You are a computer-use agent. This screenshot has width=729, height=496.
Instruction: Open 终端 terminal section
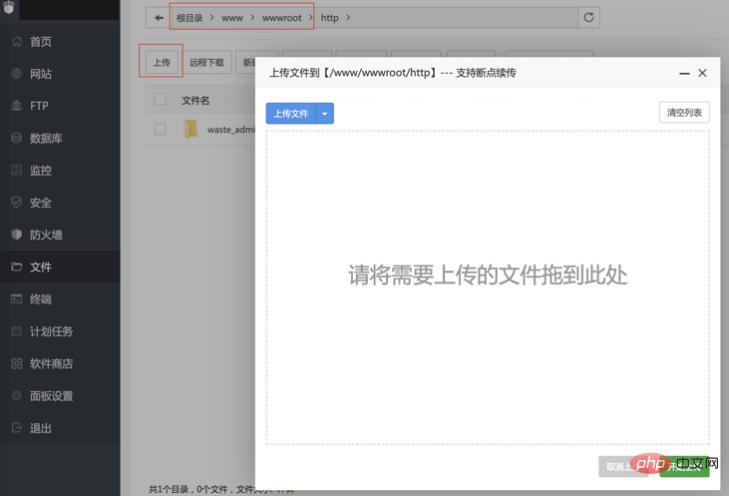pos(40,299)
